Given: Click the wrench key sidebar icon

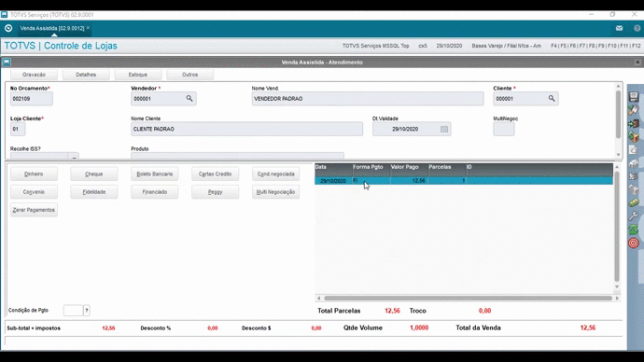Looking at the screenshot, I should (634, 216).
